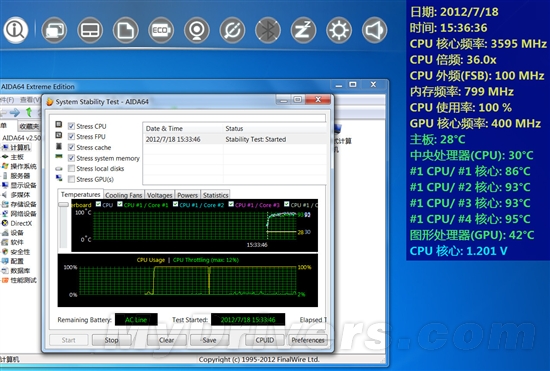Toggle CPU #1 / Core #2 graph checkbox
This screenshot has width=550, height=371.
coord(175,204)
